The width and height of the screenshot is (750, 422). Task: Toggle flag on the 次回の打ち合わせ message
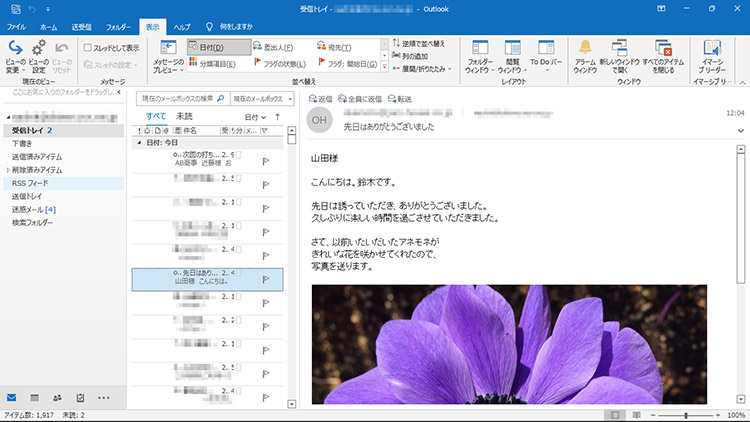coord(266,160)
